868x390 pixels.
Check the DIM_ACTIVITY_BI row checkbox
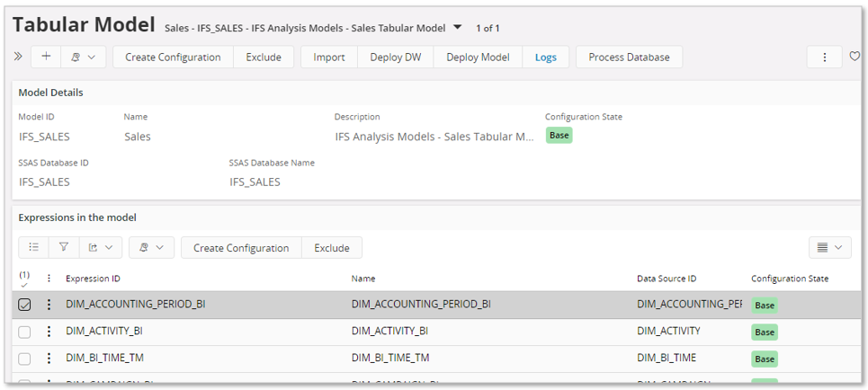click(x=24, y=332)
